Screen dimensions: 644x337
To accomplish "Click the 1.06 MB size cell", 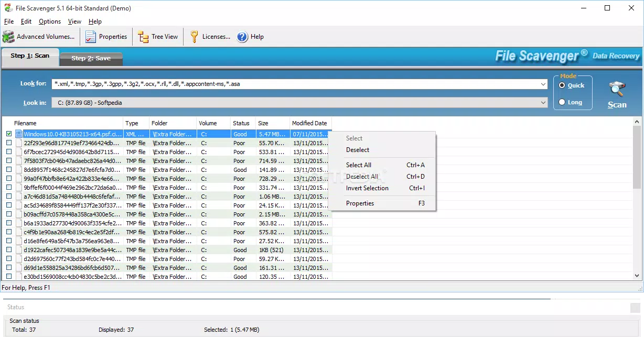I will [x=273, y=197].
